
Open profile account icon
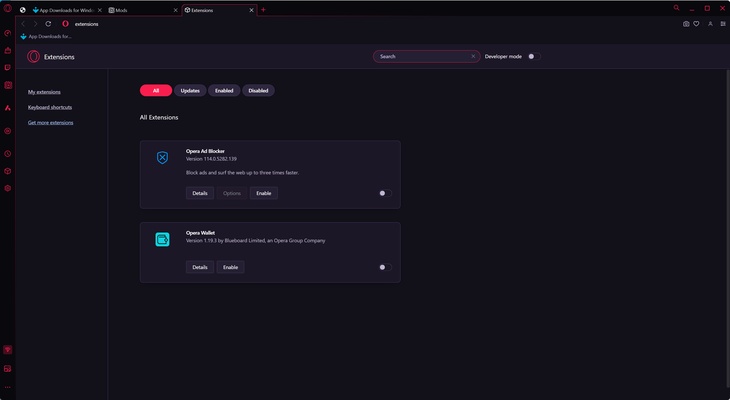[710, 24]
